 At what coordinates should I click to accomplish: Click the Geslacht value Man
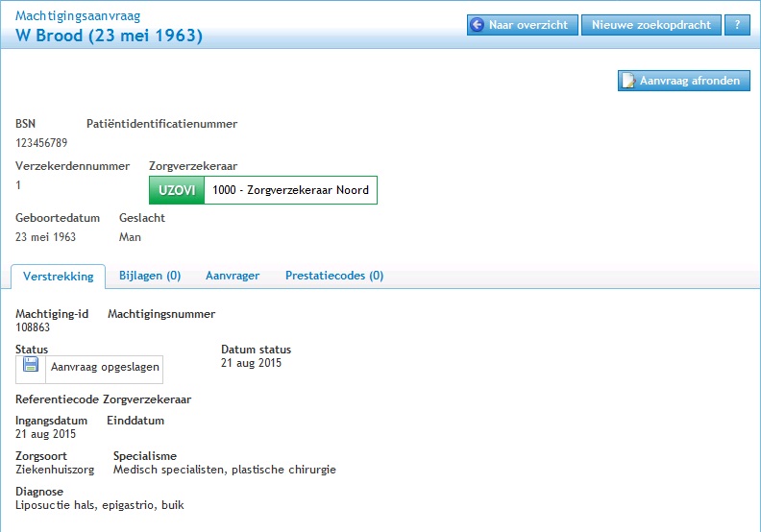pos(130,237)
